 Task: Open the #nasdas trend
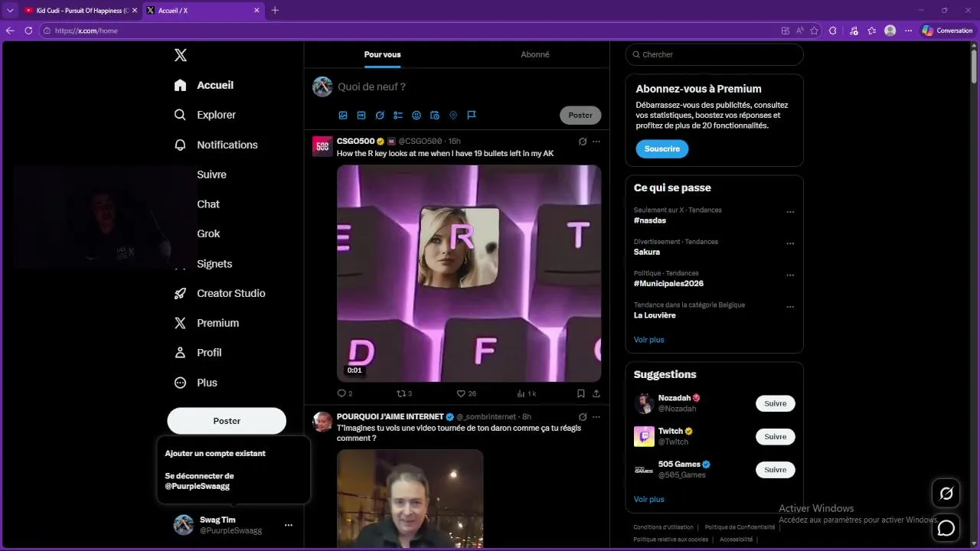pyautogui.click(x=650, y=220)
